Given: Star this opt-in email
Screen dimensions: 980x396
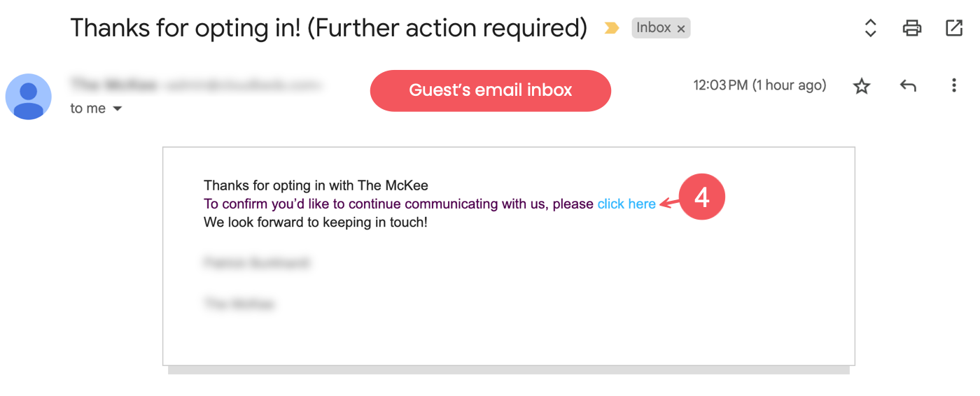Looking at the screenshot, I should click(x=862, y=86).
